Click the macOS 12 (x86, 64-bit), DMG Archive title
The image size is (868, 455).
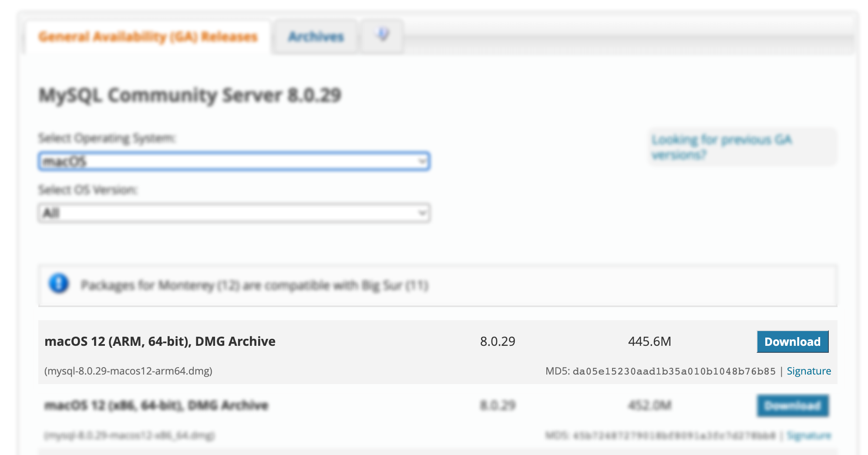[156, 405]
